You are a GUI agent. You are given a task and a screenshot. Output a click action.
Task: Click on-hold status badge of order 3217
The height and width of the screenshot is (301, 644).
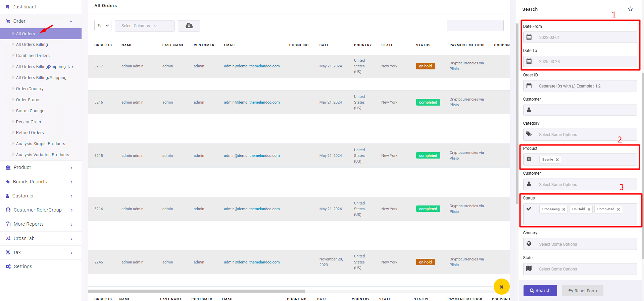(425, 66)
